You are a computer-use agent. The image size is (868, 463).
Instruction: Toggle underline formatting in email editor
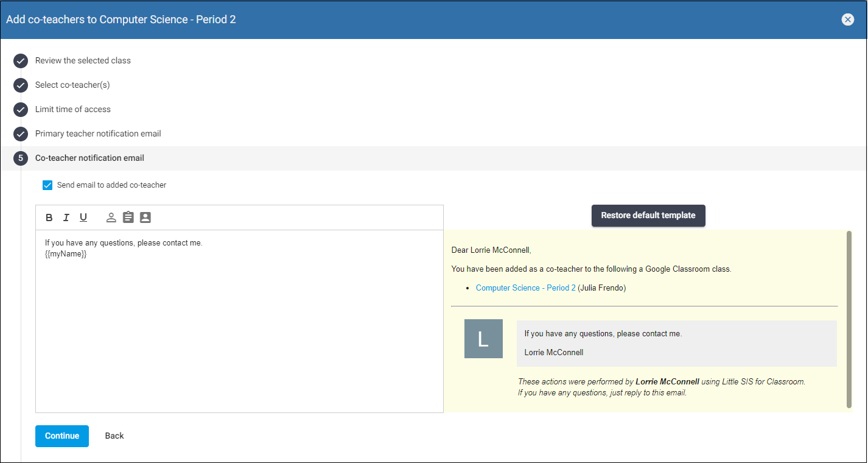click(83, 217)
